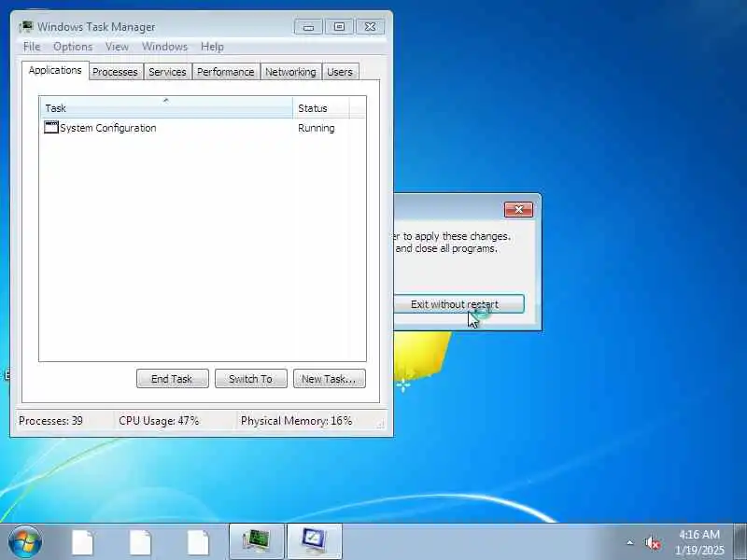The height and width of the screenshot is (560, 747).
Task: Click Exit without restart button
Action: (x=458, y=304)
